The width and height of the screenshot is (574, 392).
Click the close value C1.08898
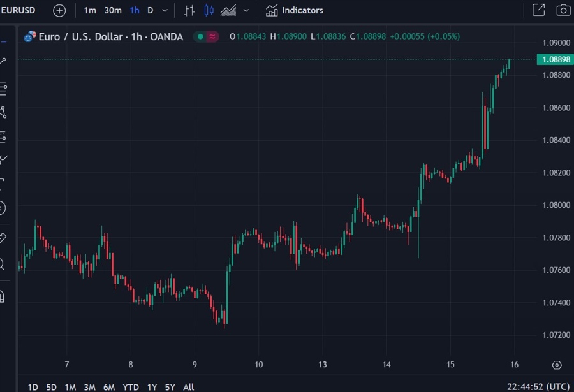click(368, 36)
